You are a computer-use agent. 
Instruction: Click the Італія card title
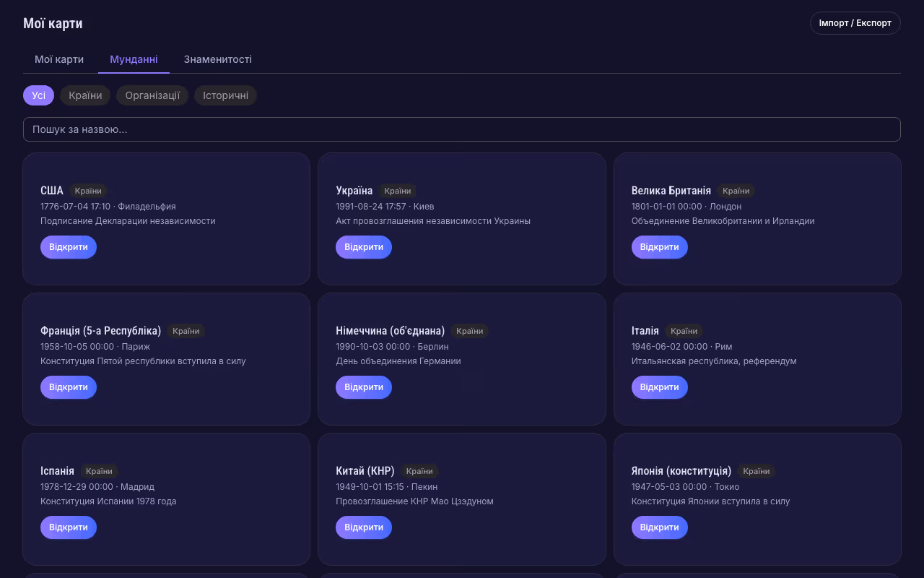645,331
